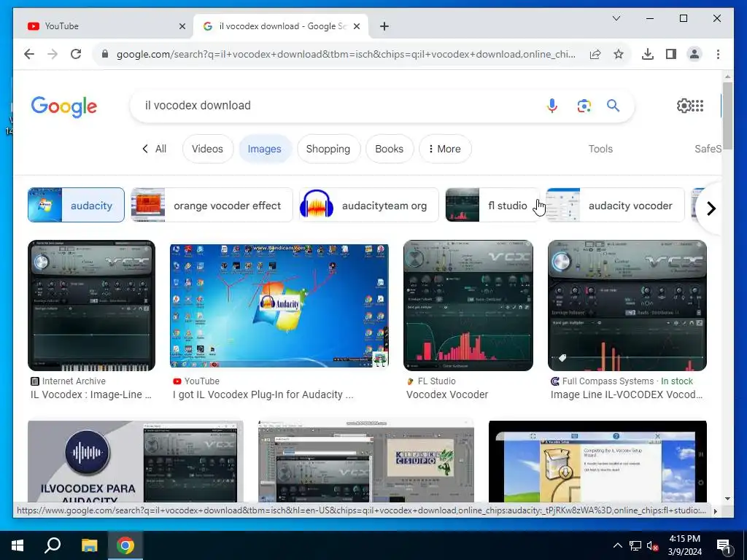This screenshot has width=747, height=560.
Task: Open Chrome three-dot menu
Action: pos(718,54)
